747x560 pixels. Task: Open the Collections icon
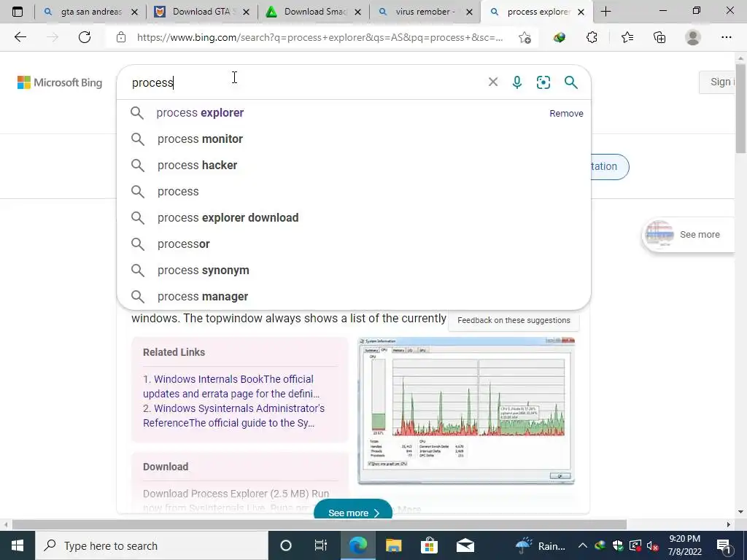(659, 37)
